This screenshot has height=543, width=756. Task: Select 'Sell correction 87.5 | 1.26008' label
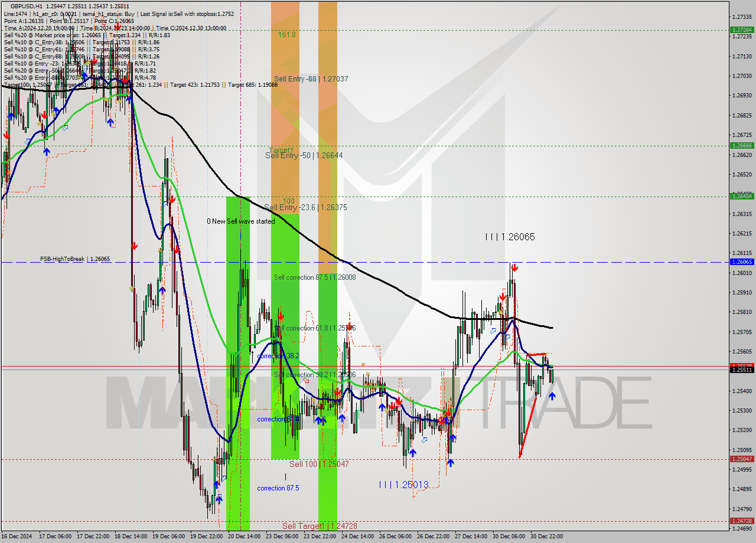point(314,277)
